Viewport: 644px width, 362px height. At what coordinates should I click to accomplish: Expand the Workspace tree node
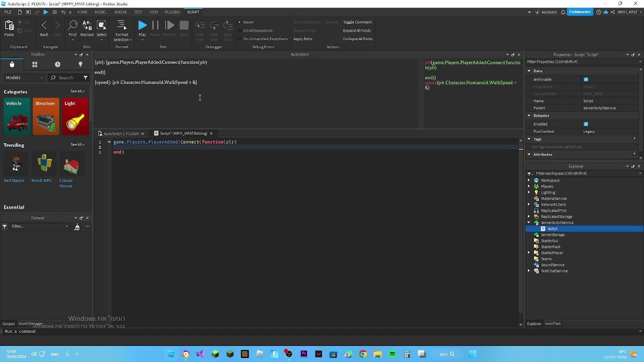point(529,180)
